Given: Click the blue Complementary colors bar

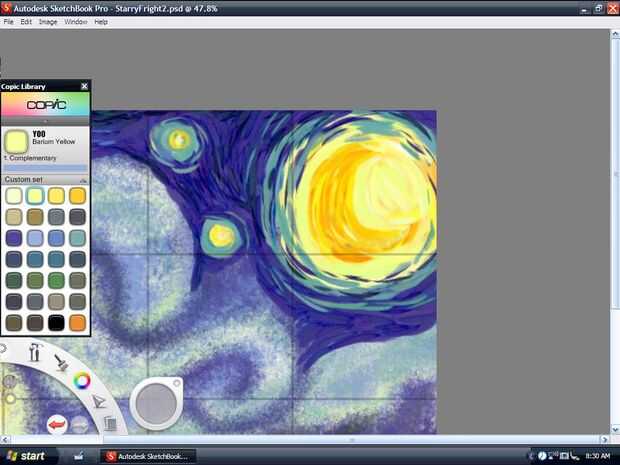Looking at the screenshot, I should click(45, 168).
